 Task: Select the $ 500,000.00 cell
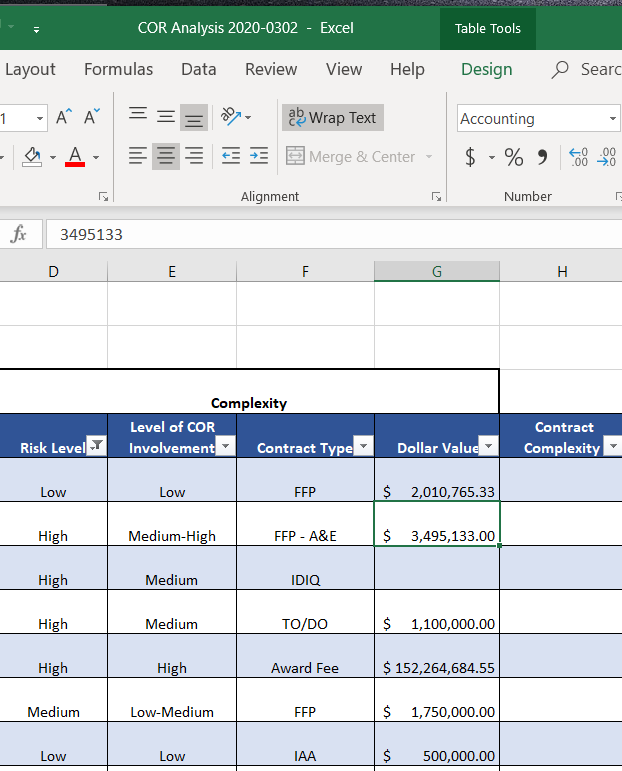pyautogui.click(x=437, y=744)
